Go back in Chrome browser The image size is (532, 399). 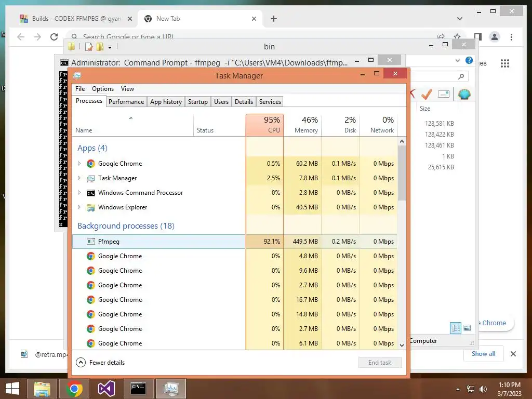pyautogui.click(x=21, y=37)
